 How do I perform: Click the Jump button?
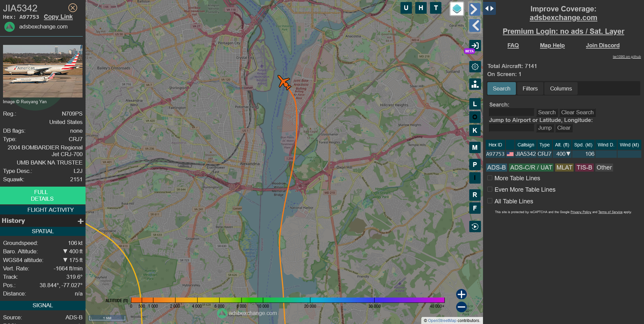[545, 128]
